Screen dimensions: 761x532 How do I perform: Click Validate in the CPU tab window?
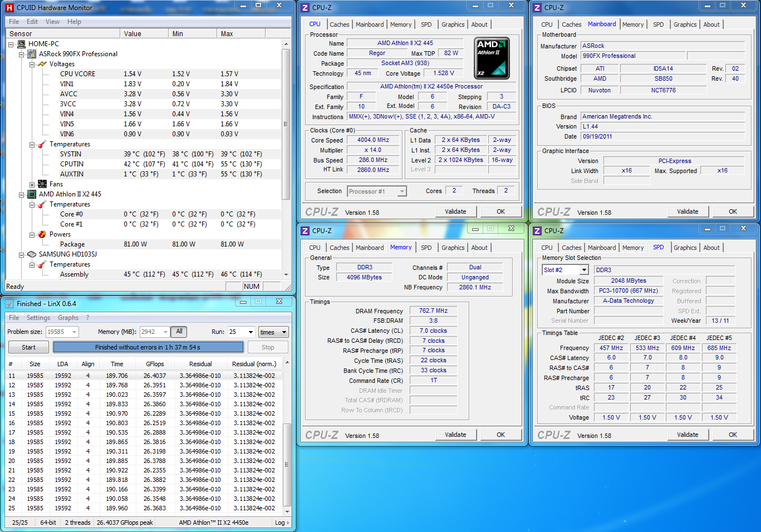tap(455, 211)
